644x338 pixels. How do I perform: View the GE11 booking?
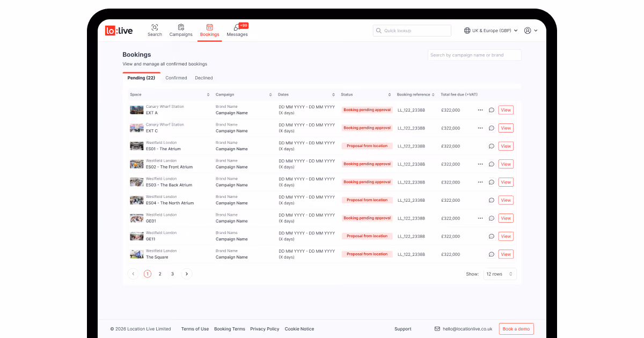pos(506,236)
